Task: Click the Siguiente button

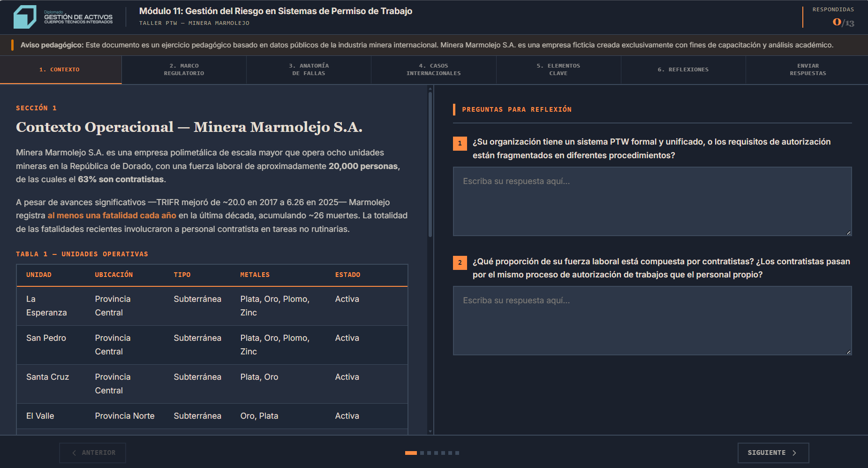Action: (773, 453)
